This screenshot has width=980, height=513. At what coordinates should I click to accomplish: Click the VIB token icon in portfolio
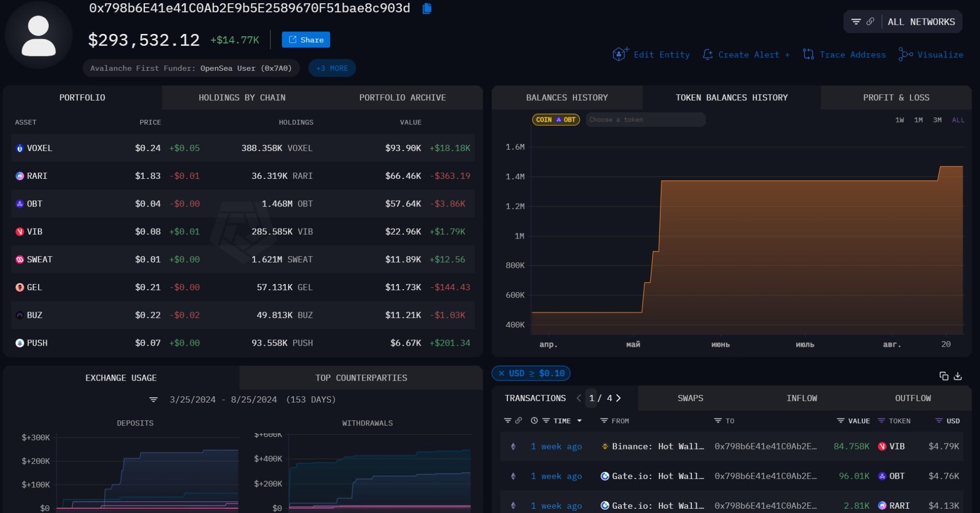tap(20, 232)
